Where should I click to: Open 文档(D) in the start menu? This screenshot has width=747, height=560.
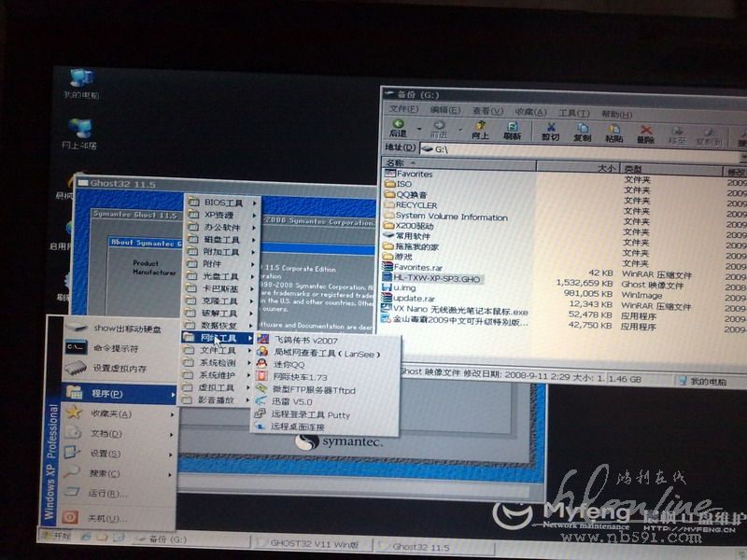pos(120,434)
